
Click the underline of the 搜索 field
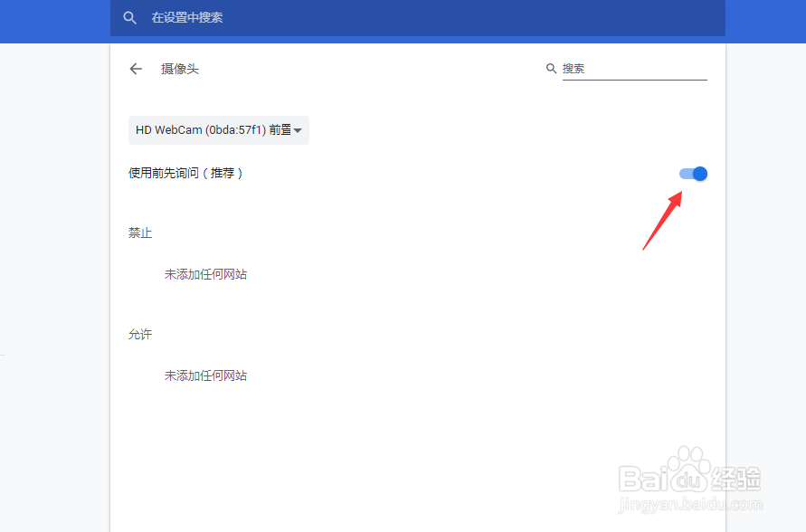633,80
